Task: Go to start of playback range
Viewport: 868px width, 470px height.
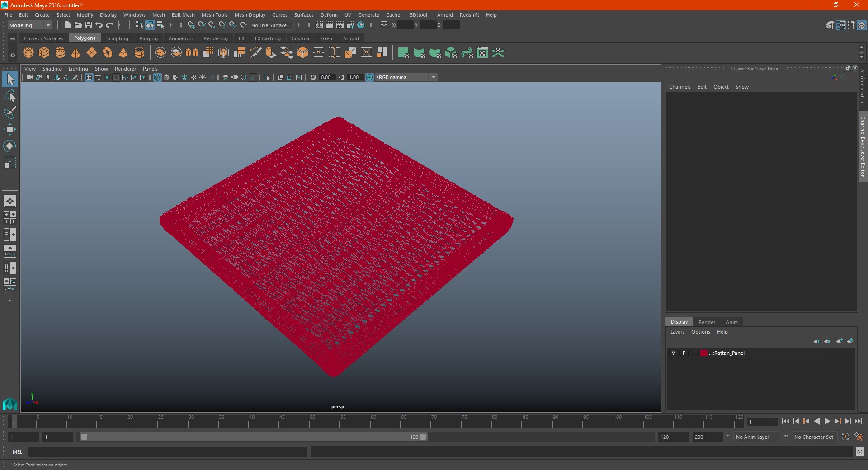Action: [x=786, y=421]
